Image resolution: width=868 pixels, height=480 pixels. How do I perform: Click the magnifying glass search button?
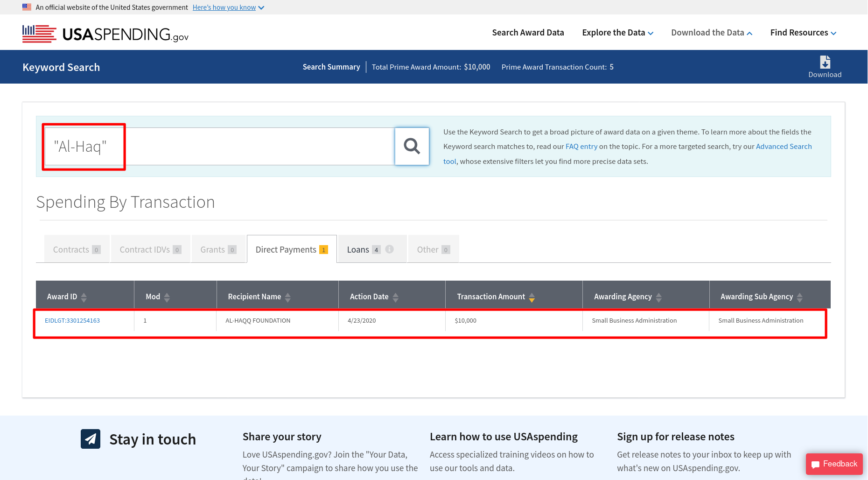pyautogui.click(x=412, y=146)
